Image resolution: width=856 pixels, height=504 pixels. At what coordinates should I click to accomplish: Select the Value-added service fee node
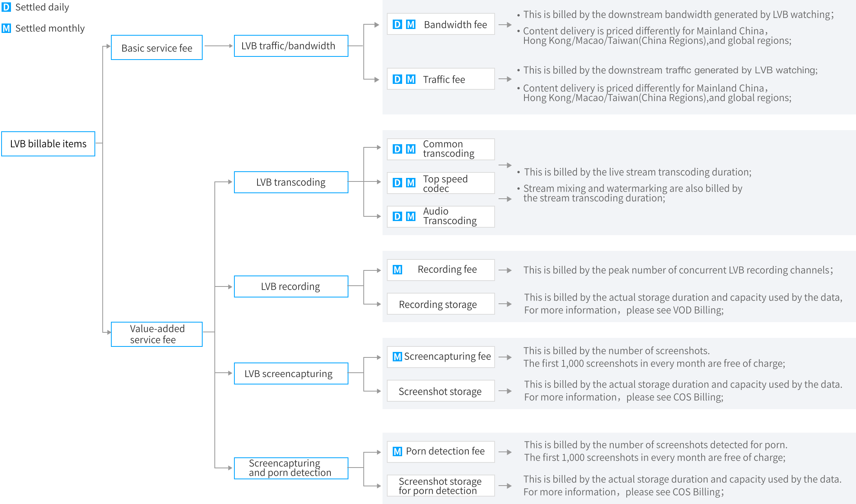point(157,334)
